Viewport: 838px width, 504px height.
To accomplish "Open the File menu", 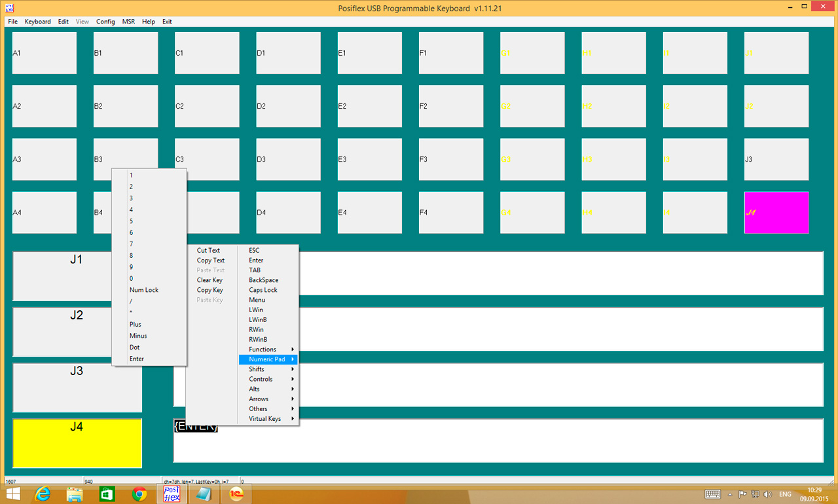I will (x=13, y=22).
